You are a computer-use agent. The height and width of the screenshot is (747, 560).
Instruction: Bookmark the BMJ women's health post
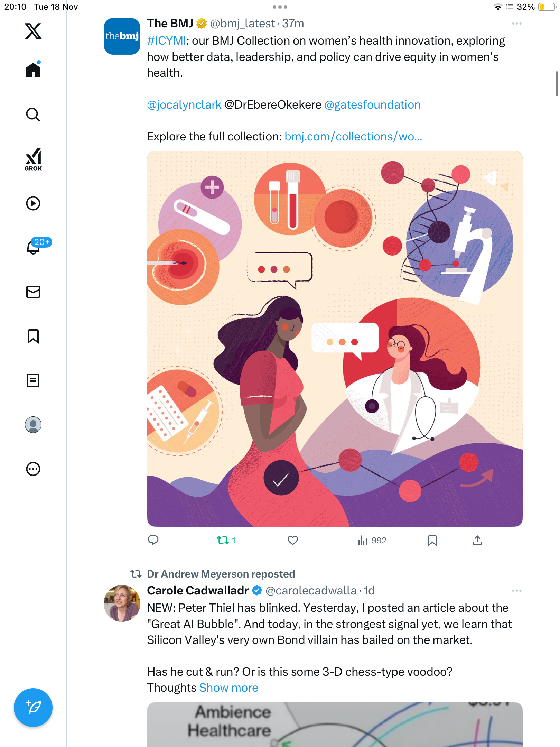(x=432, y=540)
